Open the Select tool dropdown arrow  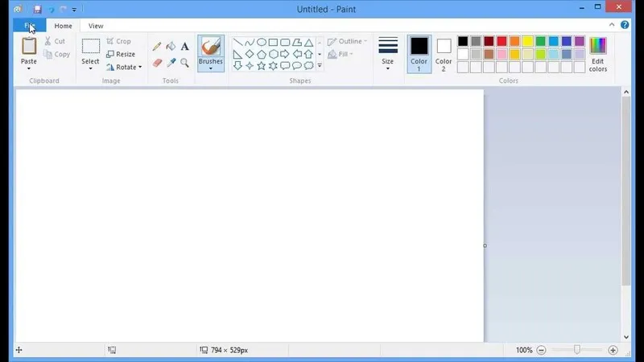click(x=91, y=68)
